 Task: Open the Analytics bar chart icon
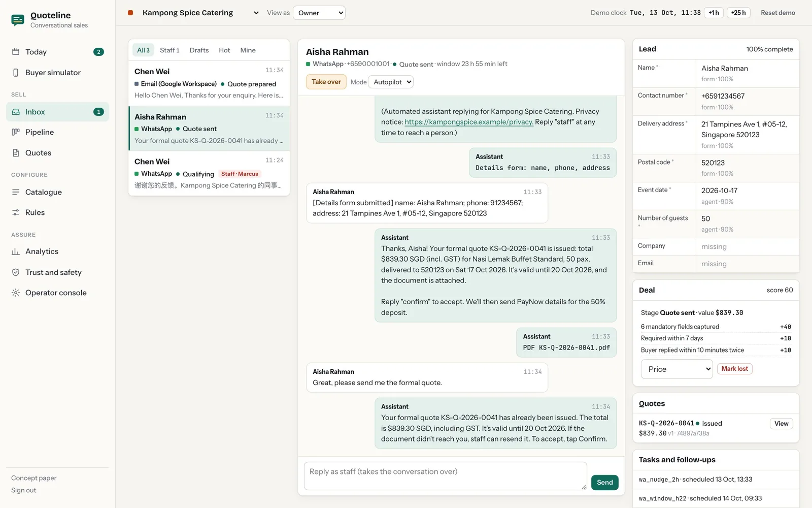point(16,251)
